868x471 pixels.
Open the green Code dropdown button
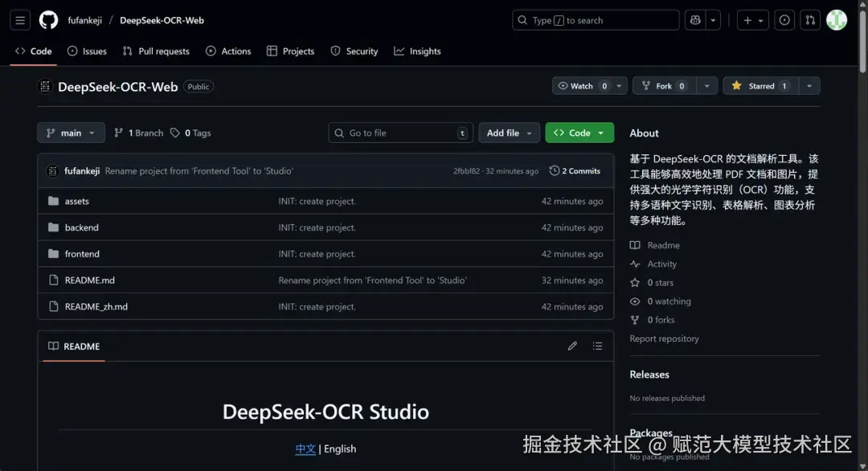pos(579,133)
